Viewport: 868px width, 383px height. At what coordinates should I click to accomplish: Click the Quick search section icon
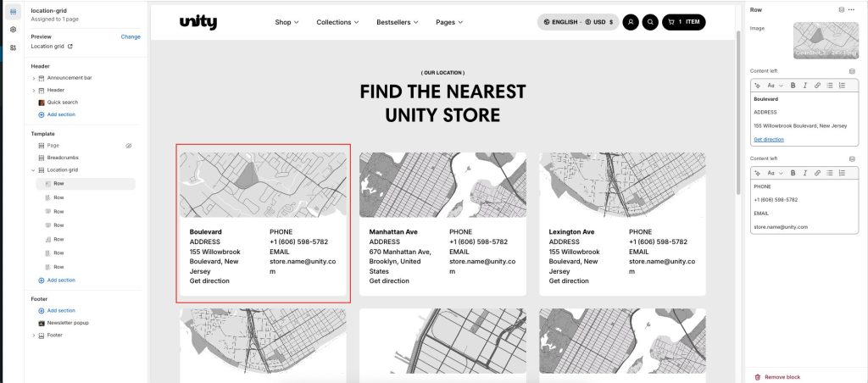coord(41,103)
